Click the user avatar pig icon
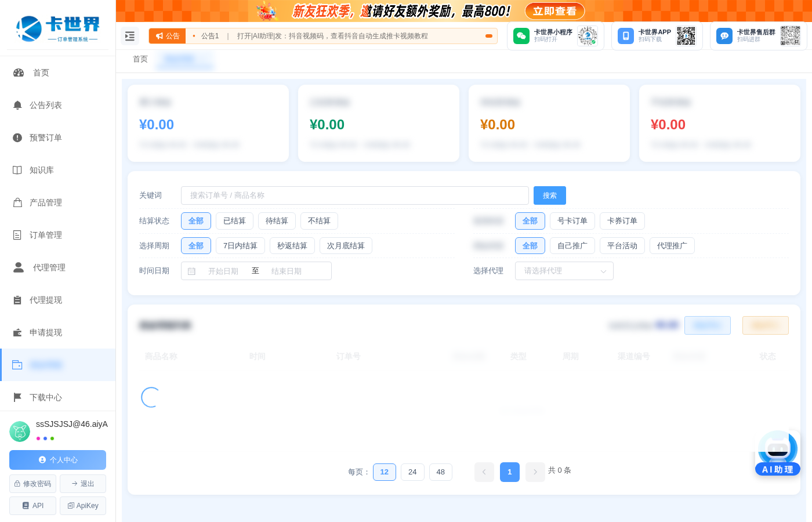This screenshot has height=522, width=812. pyautogui.click(x=20, y=432)
